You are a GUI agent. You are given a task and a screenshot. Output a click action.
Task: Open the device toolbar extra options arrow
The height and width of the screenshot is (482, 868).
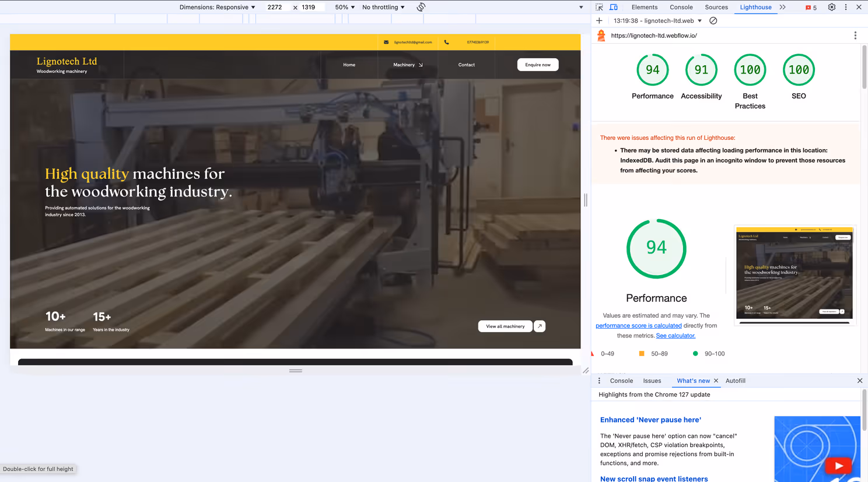pos(581,7)
